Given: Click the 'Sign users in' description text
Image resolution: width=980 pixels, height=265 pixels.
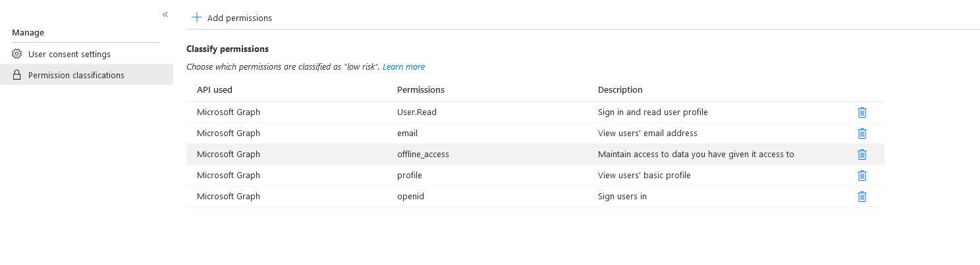Looking at the screenshot, I should [622, 197].
